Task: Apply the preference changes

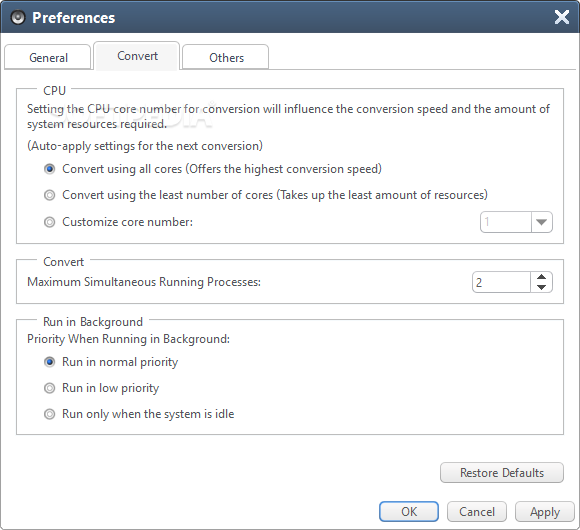Action: click(545, 512)
